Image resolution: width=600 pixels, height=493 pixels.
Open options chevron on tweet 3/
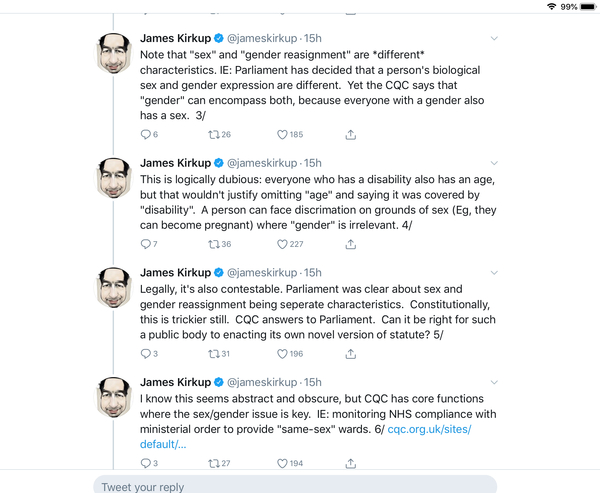point(494,38)
